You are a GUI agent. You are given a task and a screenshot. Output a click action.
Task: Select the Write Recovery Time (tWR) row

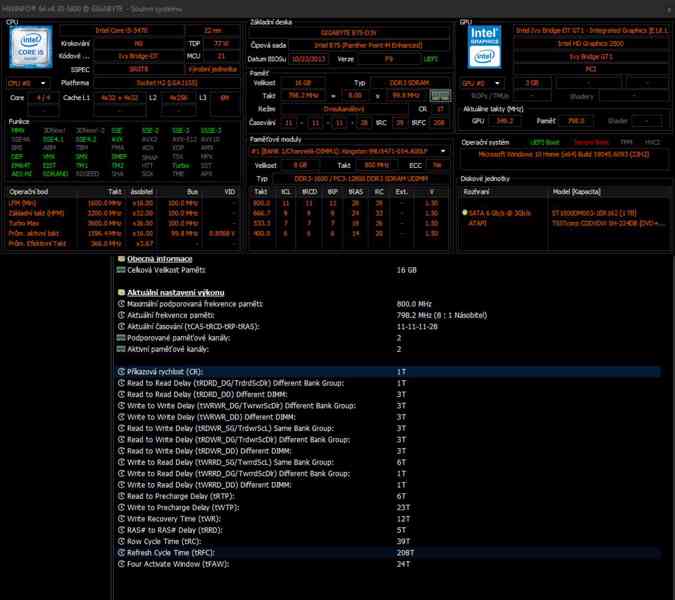tap(300, 519)
